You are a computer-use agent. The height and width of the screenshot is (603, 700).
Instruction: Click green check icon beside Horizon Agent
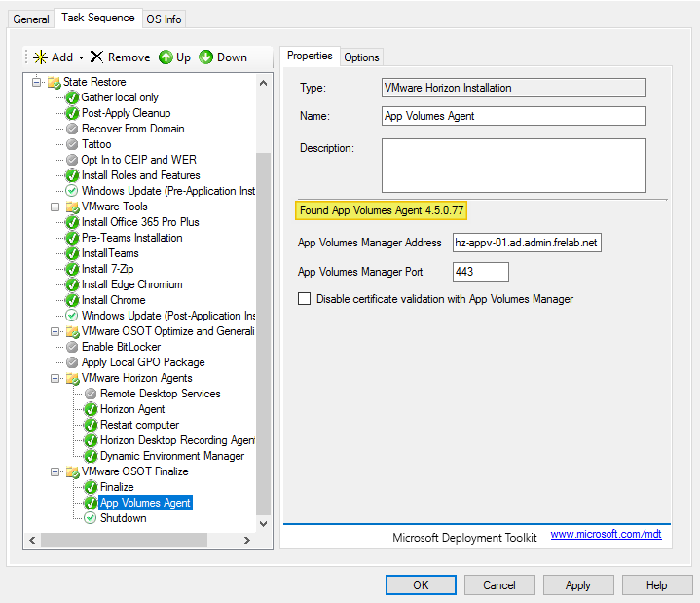click(x=91, y=409)
